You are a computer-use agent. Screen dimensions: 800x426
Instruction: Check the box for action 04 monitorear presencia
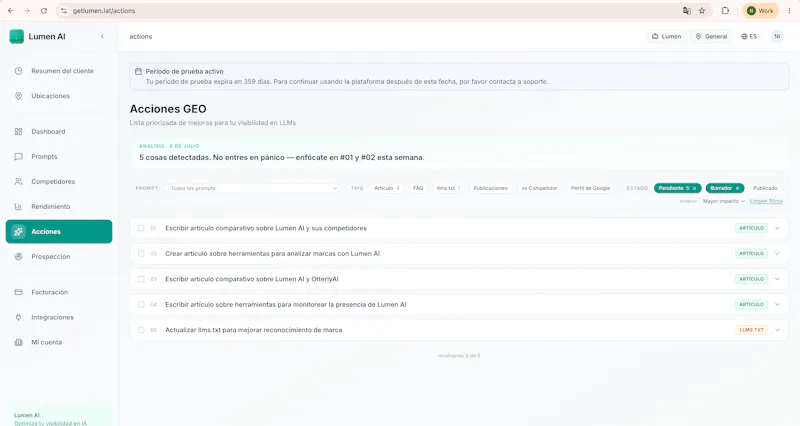click(141, 305)
